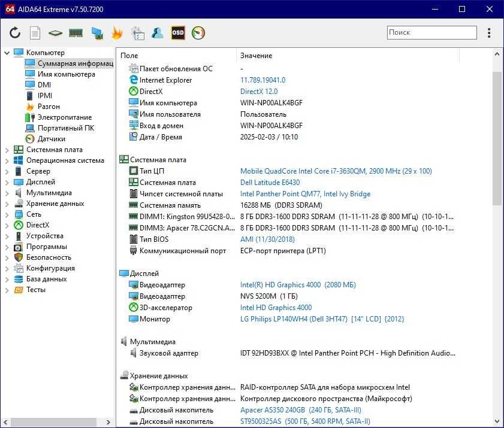Viewport: 504px width, 428px height.
Task: Click the vertical scrollbar thumb
Action: point(497,138)
